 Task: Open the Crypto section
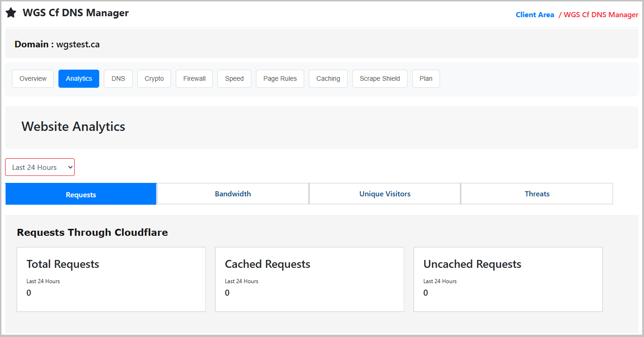(x=154, y=78)
